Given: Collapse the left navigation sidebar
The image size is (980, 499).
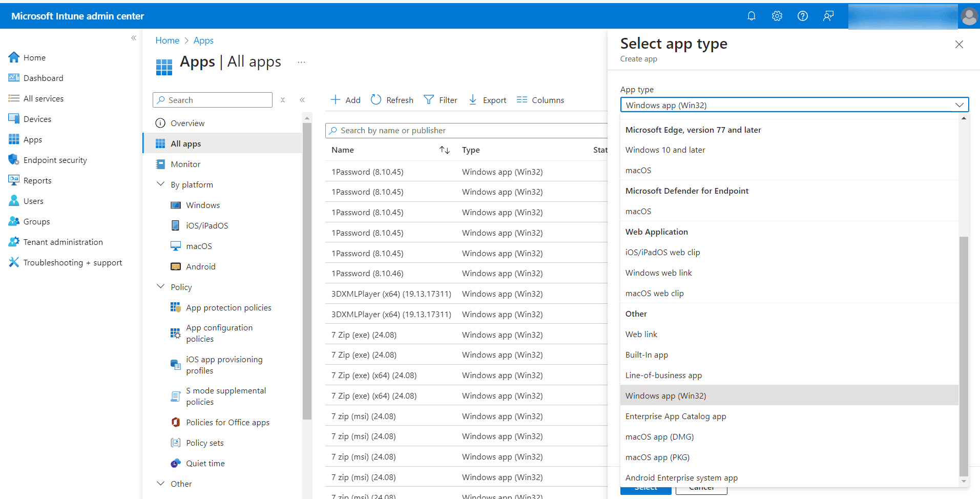Looking at the screenshot, I should pyautogui.click(x=134, y=38).
